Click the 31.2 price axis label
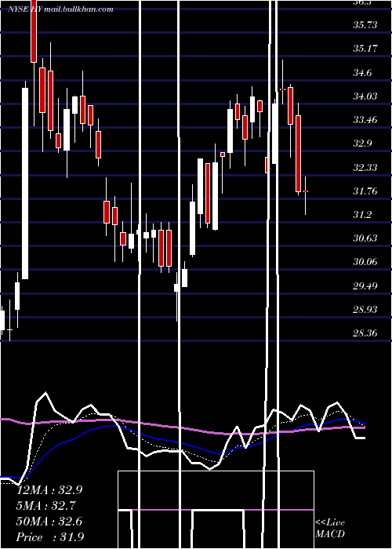The image size is (392, 549). tap(362, 215)
